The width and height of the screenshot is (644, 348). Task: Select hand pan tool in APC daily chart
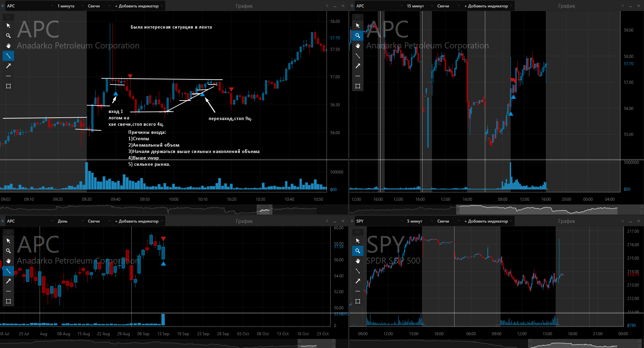coord(8,261)
